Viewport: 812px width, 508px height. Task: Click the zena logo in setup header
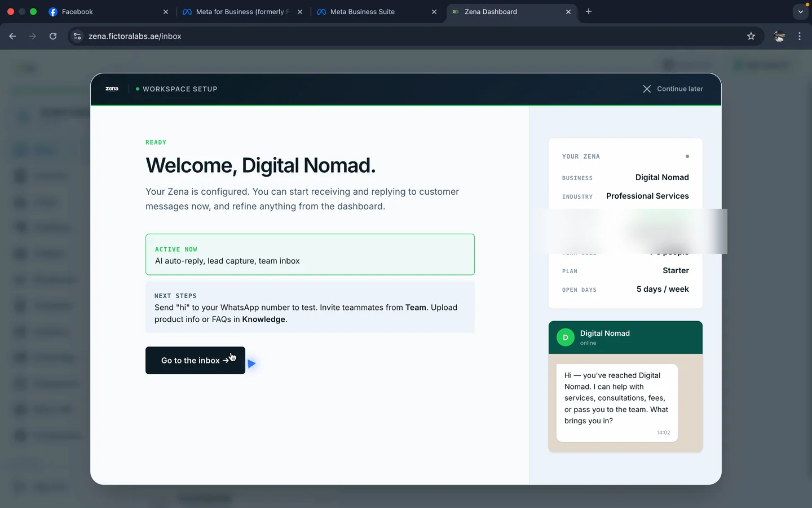[112, 89]
